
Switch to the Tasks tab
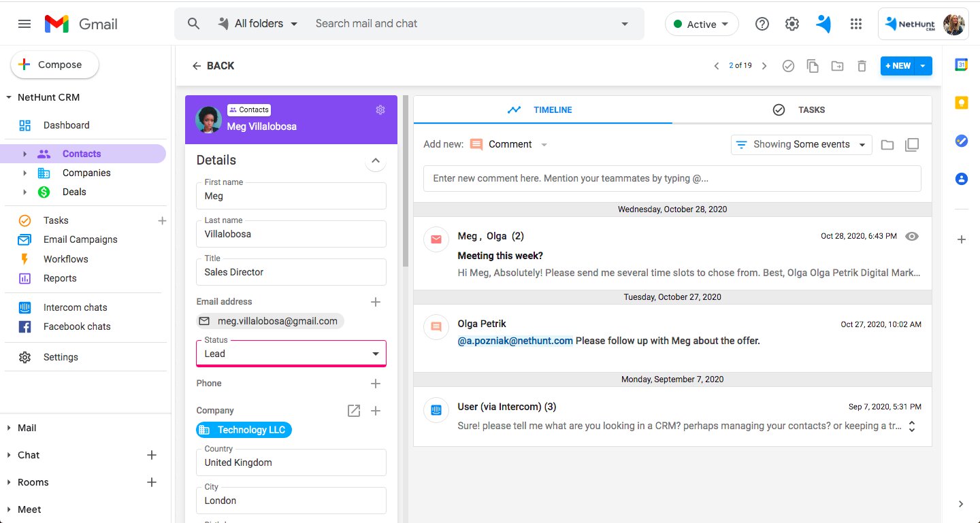pyautogui.click(x=801, y=109)
